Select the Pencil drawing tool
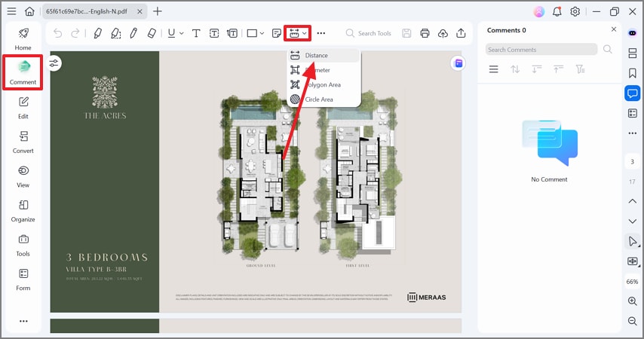 [133, 33]
